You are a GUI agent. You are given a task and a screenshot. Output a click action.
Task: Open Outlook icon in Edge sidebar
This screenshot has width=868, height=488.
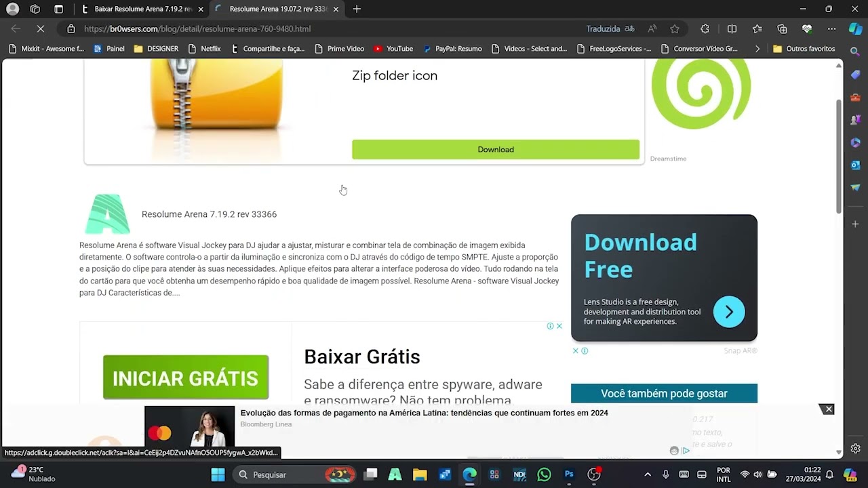[x=855, y=165]
